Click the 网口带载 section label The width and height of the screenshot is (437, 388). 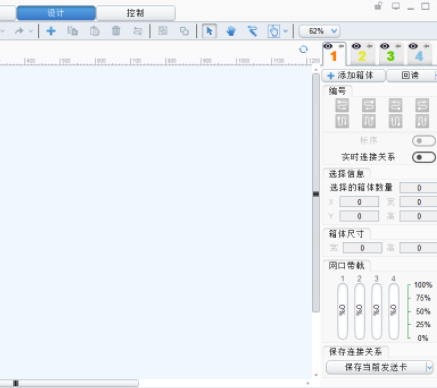point(346,266)
